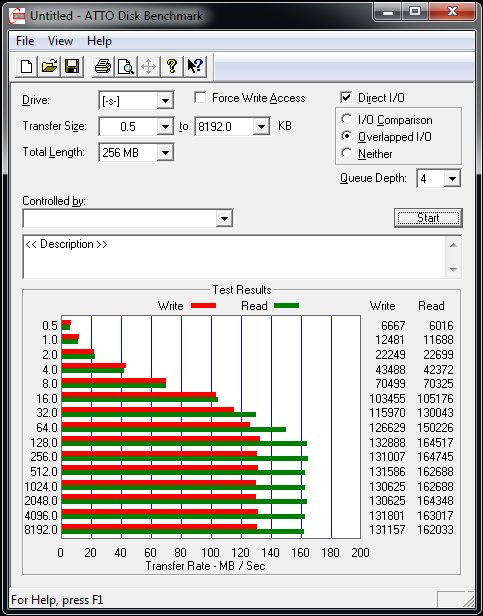Image resolution: width=483 pixels, height=616 pixels.
Task: Open the File menu
Action: click(x=25, y=41)
